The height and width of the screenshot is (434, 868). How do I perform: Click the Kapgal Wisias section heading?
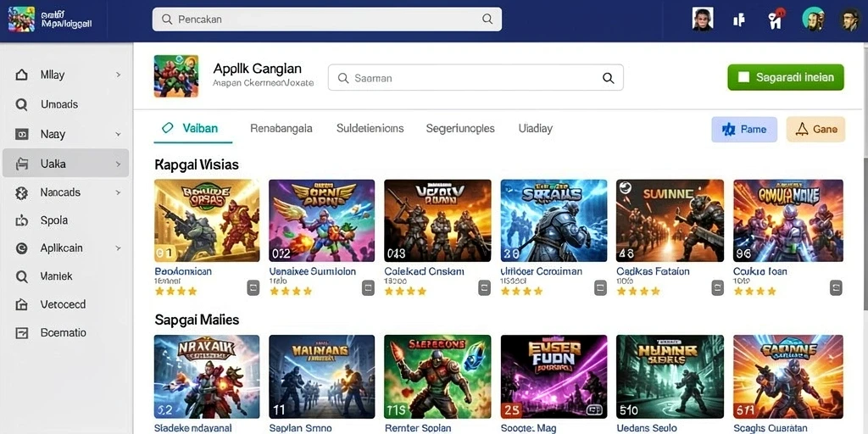point(197,164)
